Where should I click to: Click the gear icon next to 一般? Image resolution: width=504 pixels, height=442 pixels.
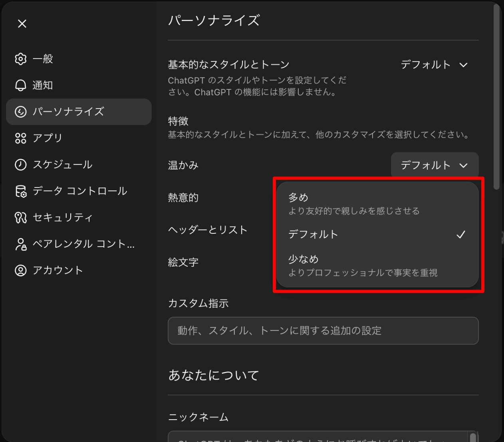point(21,59)
